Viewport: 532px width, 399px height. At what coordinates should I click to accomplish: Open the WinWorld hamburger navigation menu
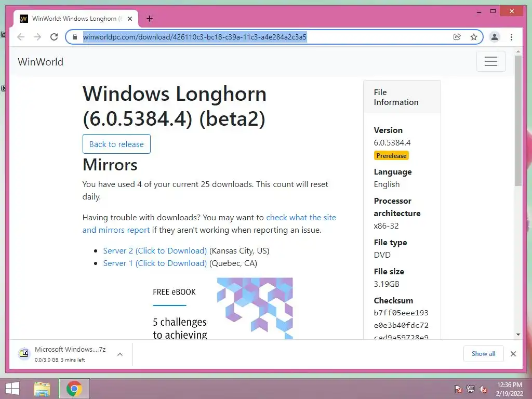(x=490, y=61)
